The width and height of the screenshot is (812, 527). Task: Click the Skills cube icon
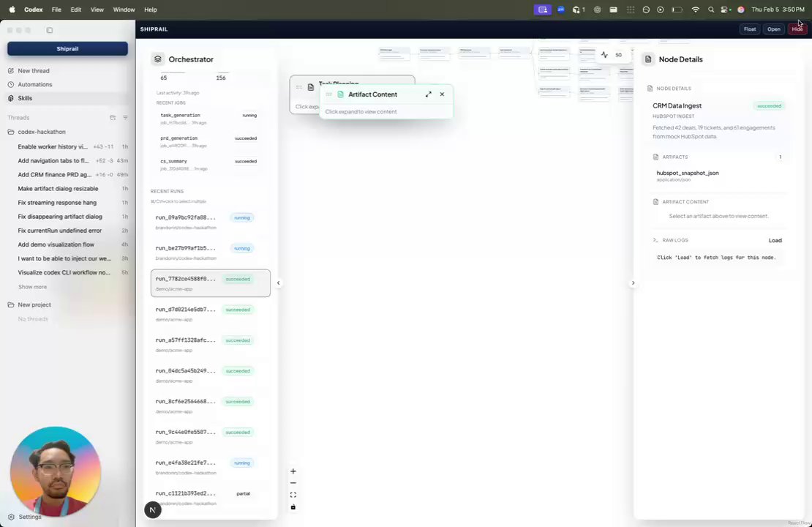(11, 98)
